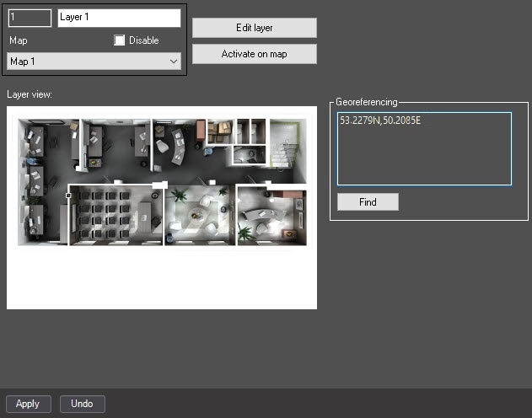Click the georeferencing coordinates text box
The height and width of the screenshot is (418, 532).
423,148
